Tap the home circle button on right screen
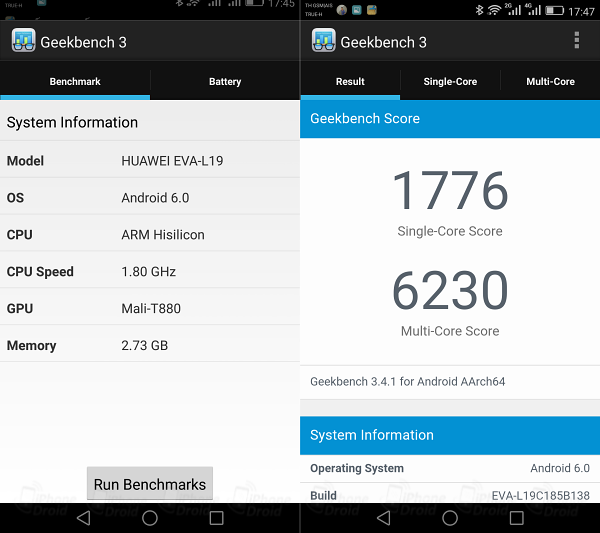600x533 pixels. coord(450,518)
